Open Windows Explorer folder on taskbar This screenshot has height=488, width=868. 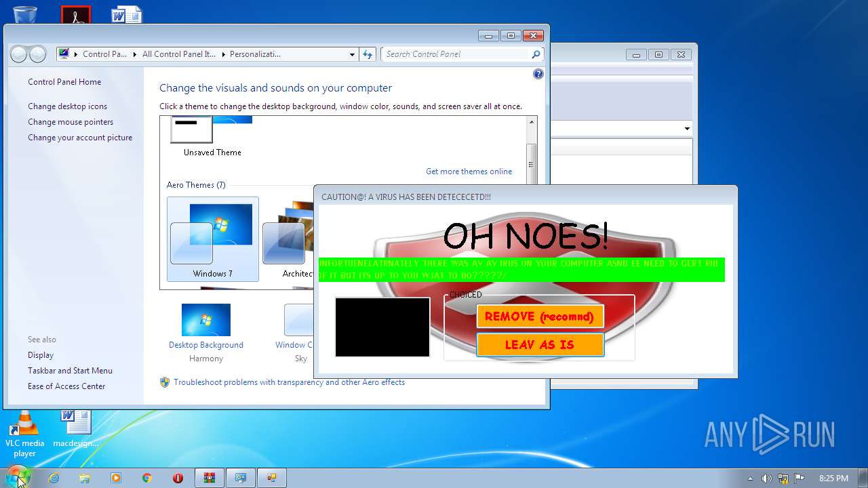coord(85,478)
